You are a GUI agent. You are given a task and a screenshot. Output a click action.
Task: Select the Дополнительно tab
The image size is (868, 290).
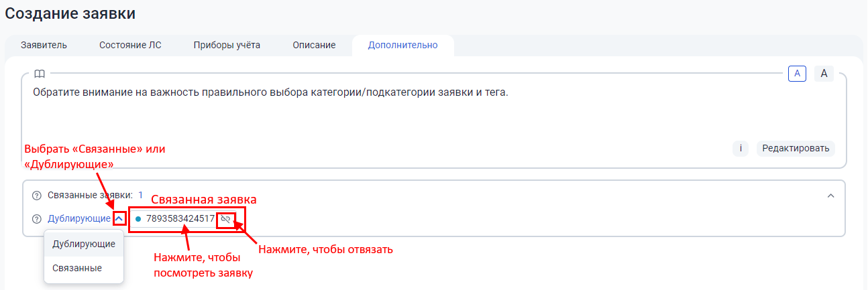pos(402,46)
